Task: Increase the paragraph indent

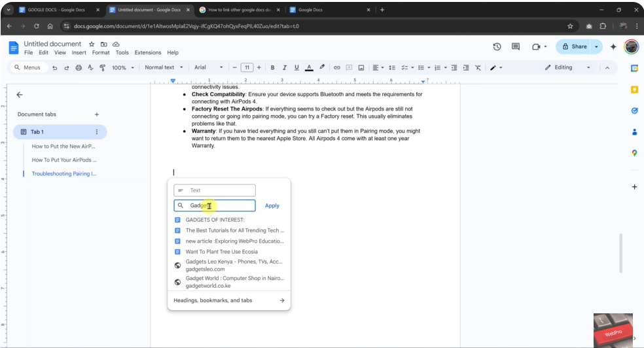Action: 466,68
